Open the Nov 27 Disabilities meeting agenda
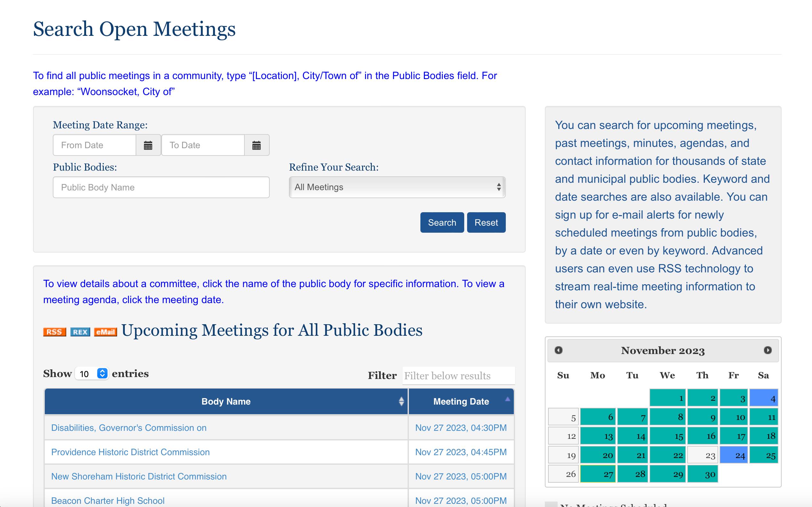 (x=461, y=428)
